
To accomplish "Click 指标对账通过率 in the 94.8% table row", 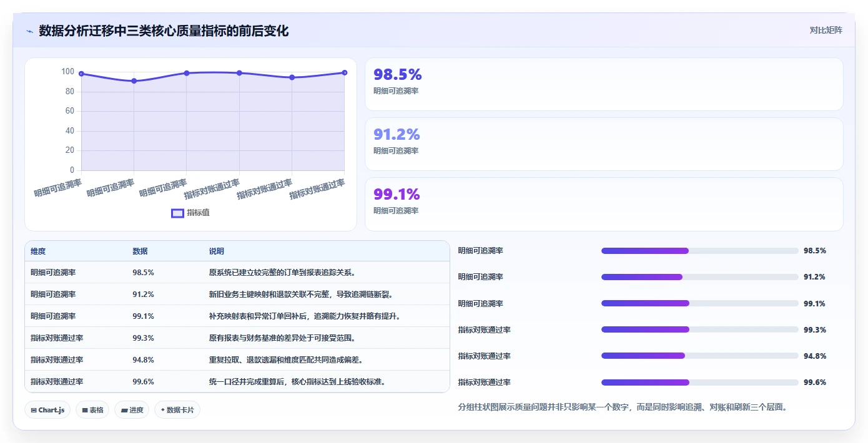I will 57,360.
